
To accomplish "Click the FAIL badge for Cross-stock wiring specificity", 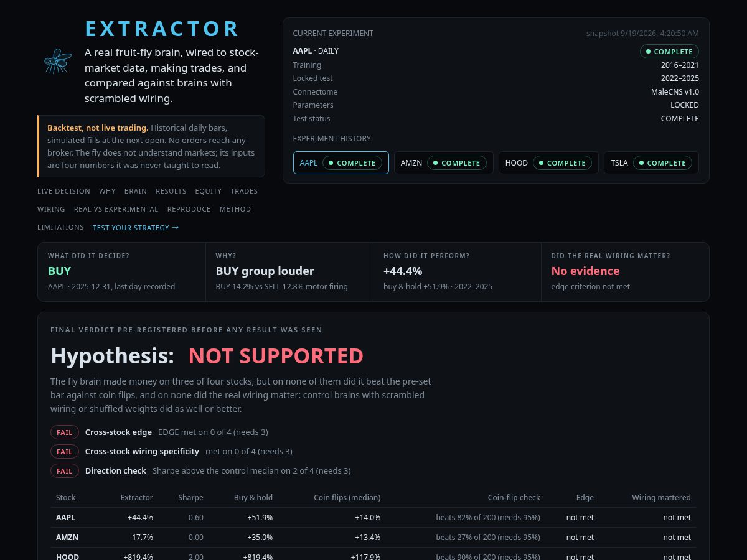I will 65,451.
